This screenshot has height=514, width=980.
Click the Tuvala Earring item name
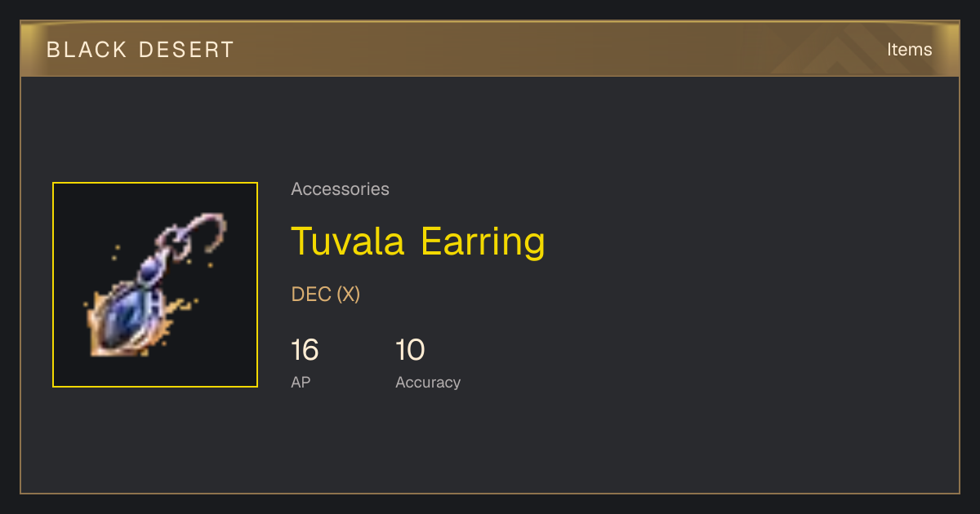(x=418, y=241)
